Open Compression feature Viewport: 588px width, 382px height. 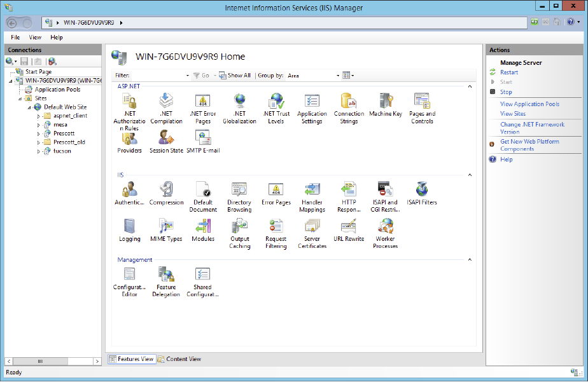[166, 194]
